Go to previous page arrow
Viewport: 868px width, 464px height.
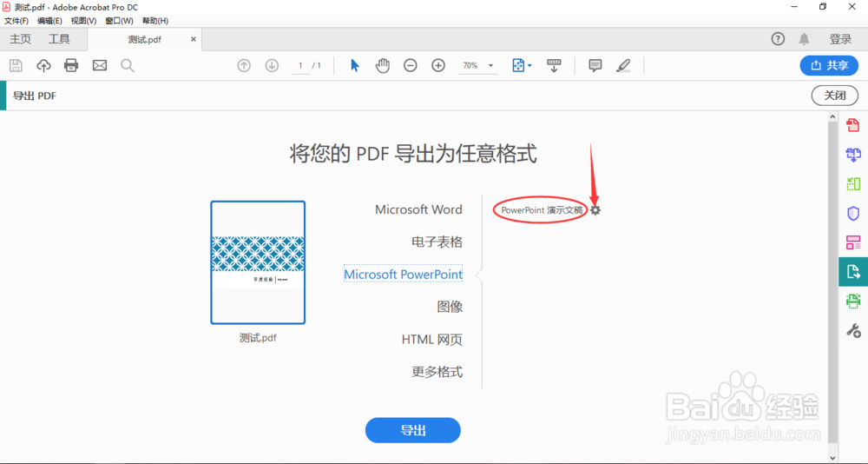point(244,65)
